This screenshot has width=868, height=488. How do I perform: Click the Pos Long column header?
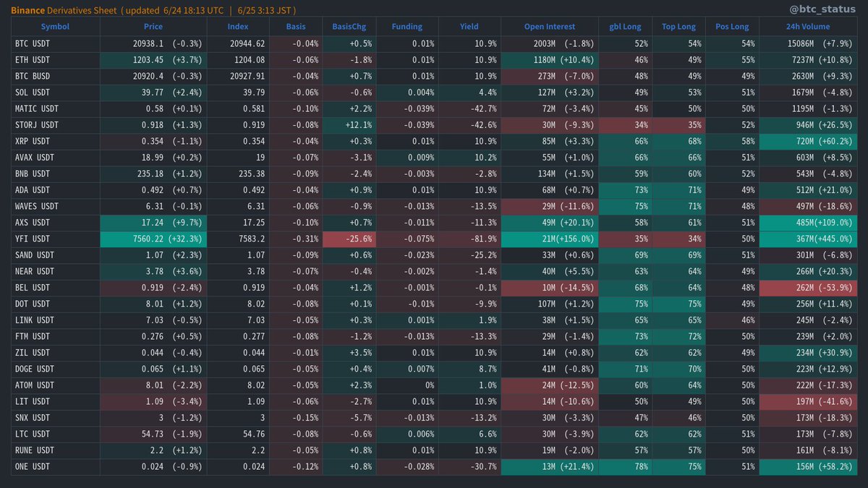pyautogui.click(x=732, y=27)
